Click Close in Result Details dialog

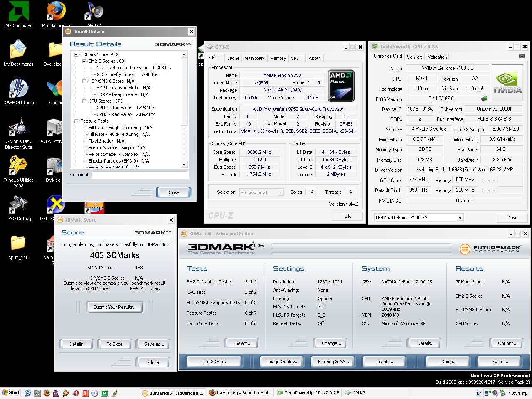click(x=174, y=192)
